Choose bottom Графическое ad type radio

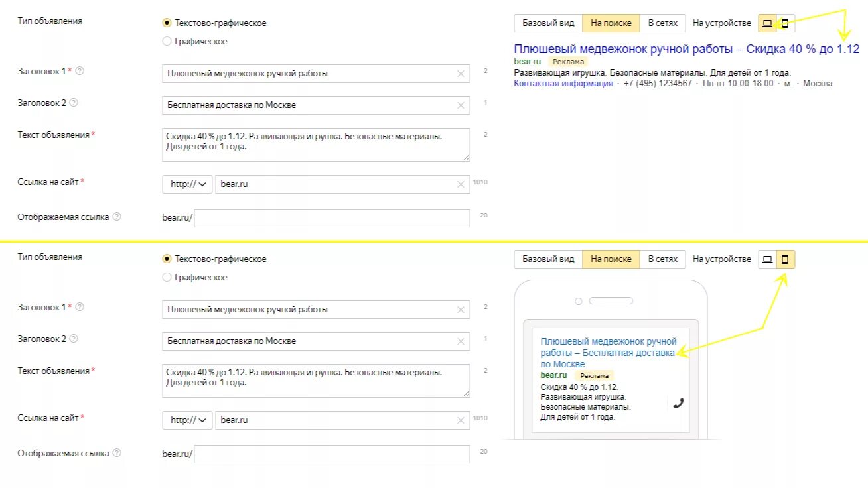pyautogui.click(x=167, y=277)
